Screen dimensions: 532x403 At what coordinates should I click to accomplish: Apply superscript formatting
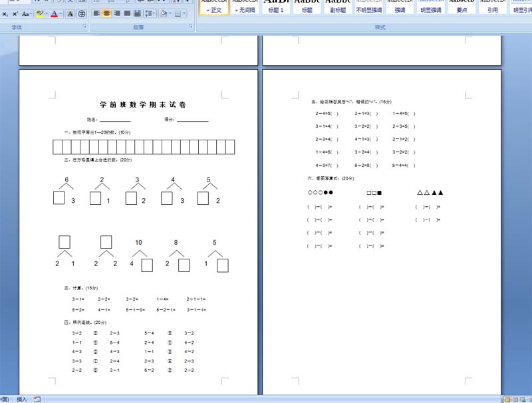15,14
